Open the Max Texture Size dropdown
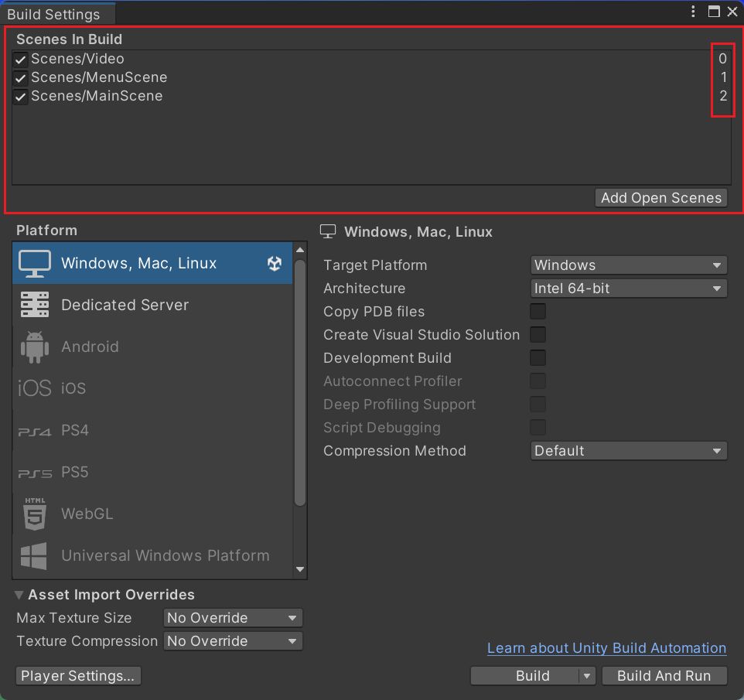The height and width of the screenshot is (700, 744). coord(233,618)
